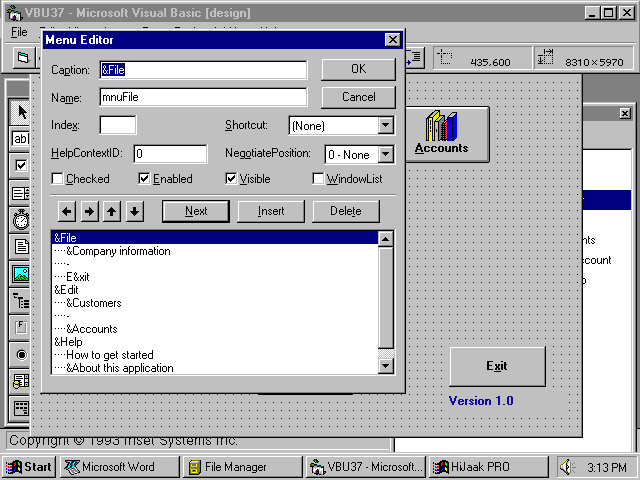Select '&About this application' in the list
This screenshot has height=480, width=640.
click(x=119, y=368)
